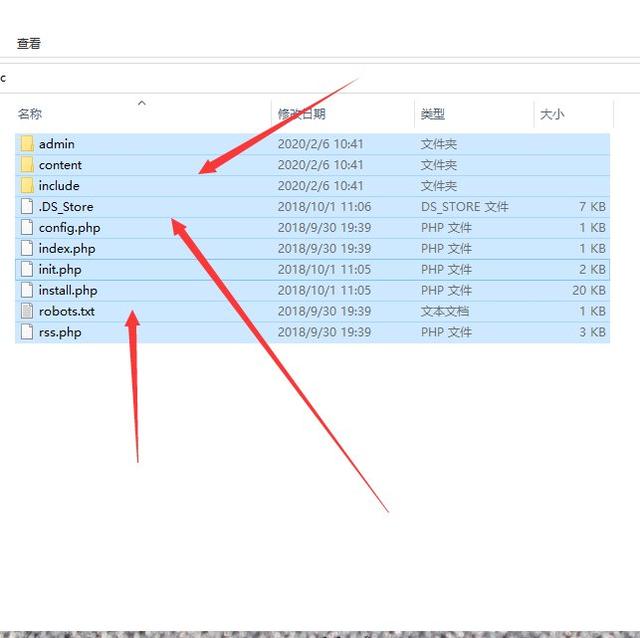
Task: Click the address bar path field
Action: [320, 78]
